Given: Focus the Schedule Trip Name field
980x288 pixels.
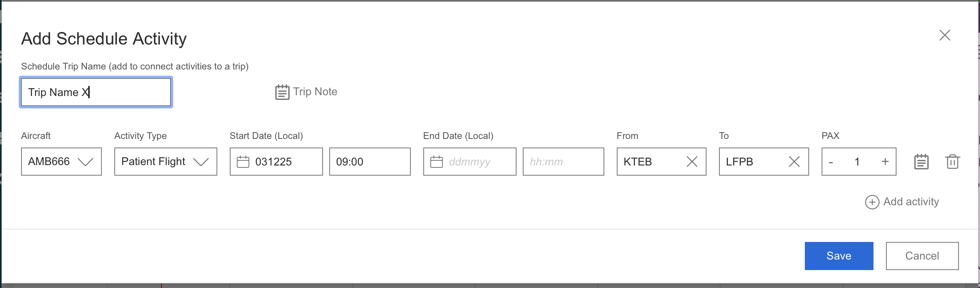Looking at the screenshot, I should (x=96, y=92).
